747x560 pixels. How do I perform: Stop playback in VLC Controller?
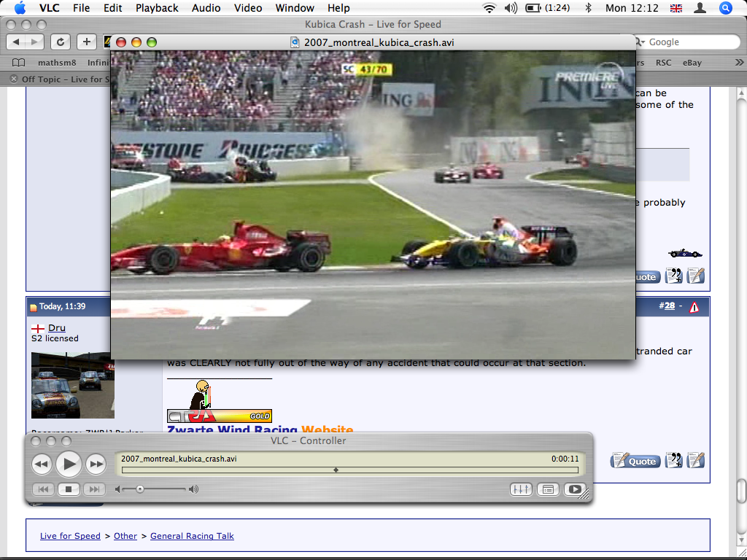(69, 489)
